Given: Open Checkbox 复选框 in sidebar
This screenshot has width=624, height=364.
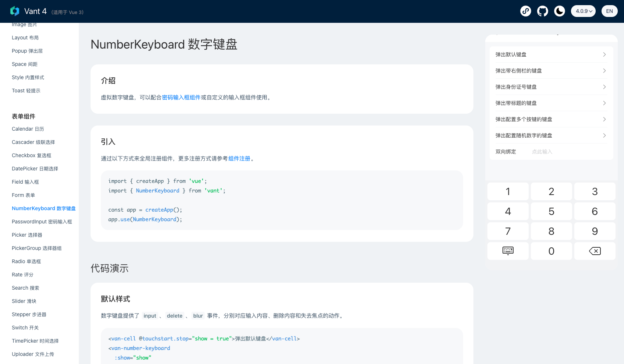Looking at the screenshot, I should [x=31, y=155].
